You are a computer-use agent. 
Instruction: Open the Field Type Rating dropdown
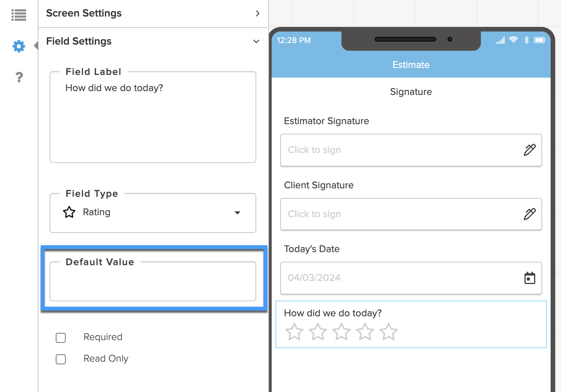point(153,213)
